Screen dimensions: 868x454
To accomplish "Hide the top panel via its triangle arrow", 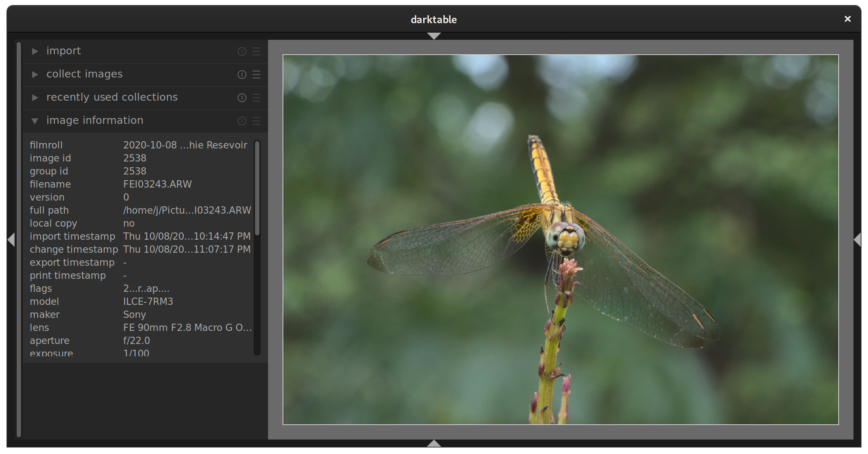I will tap(434, 36).
